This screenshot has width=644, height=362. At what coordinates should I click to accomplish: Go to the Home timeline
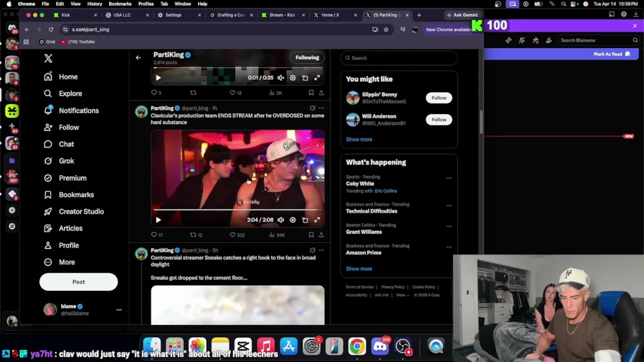point(60,77)
